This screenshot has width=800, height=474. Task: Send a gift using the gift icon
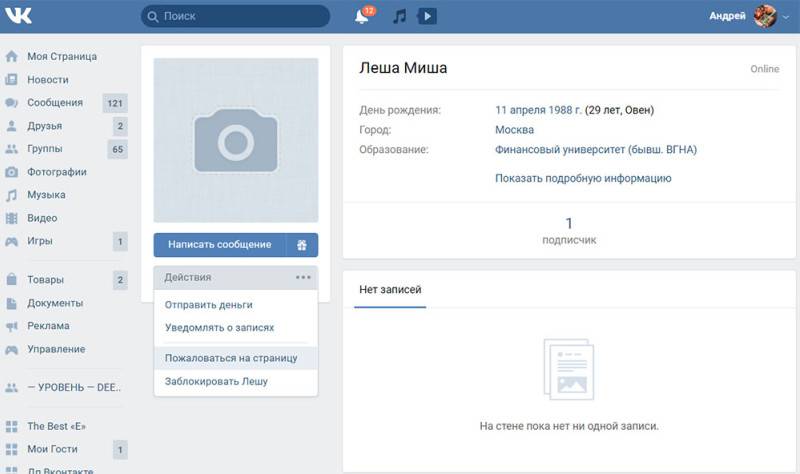(302, 245)
